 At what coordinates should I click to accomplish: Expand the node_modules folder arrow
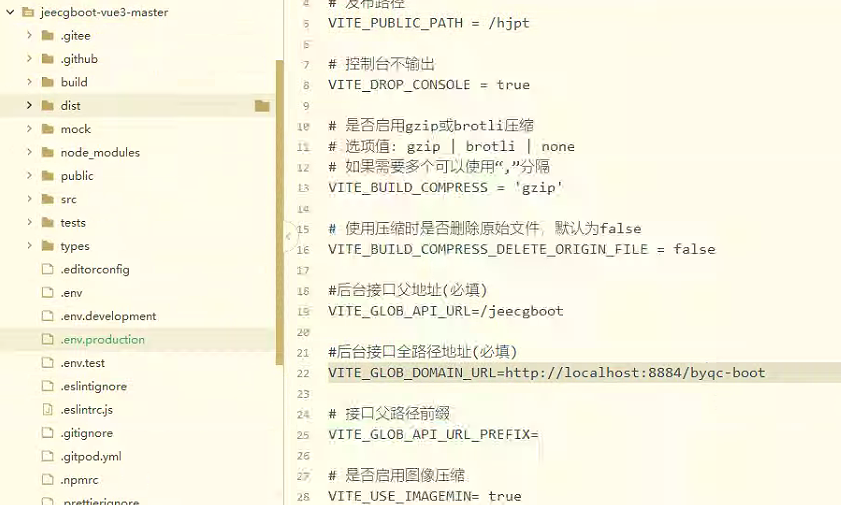pos(29,152)
